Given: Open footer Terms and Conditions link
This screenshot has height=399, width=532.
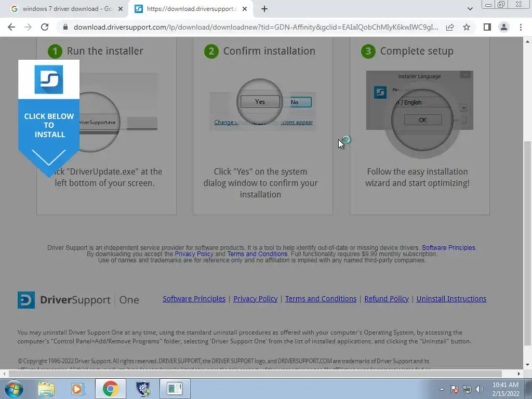Looking at the screenshot, I should tap(321, 299).
